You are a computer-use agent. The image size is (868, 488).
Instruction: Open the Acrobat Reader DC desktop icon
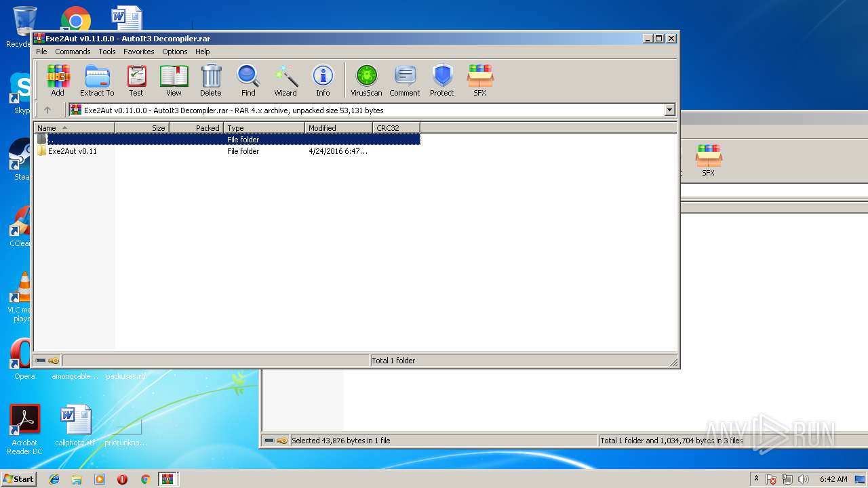24,430
